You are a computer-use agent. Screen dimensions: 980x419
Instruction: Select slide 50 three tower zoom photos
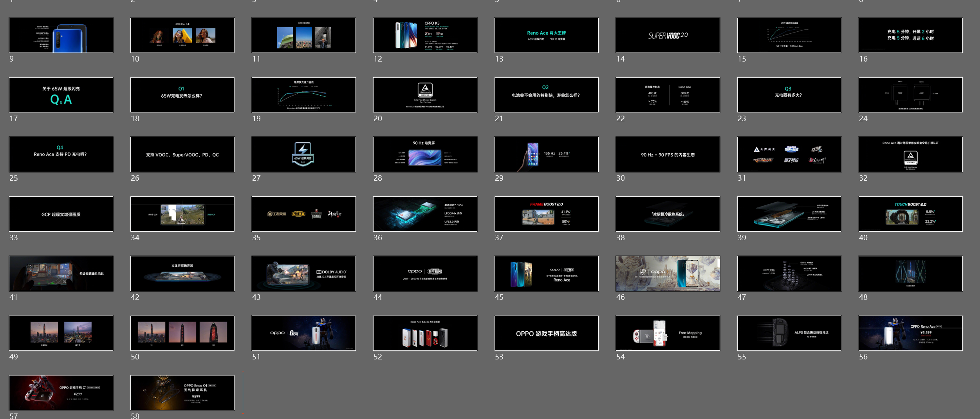pyautogui.click(x=182, y=333)
